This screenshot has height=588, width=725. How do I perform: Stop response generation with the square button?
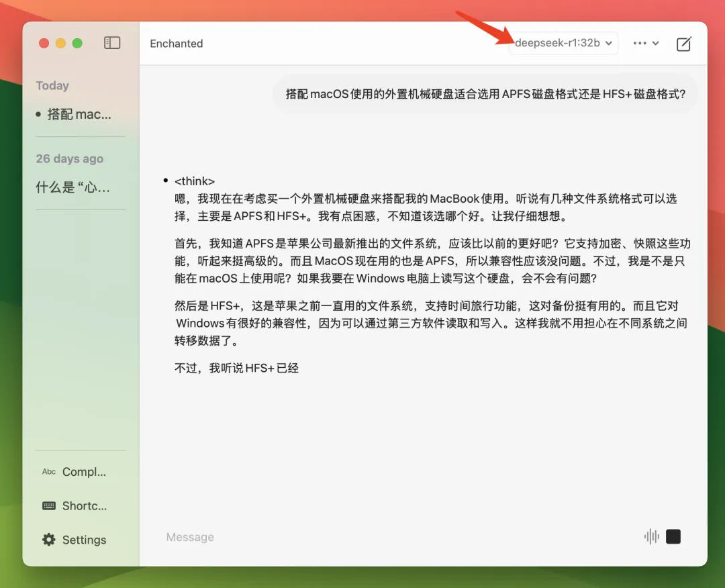[x=673, y=536]
